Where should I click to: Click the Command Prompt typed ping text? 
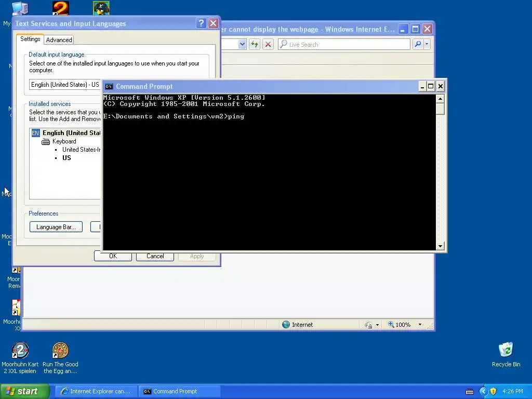[236, 116]
